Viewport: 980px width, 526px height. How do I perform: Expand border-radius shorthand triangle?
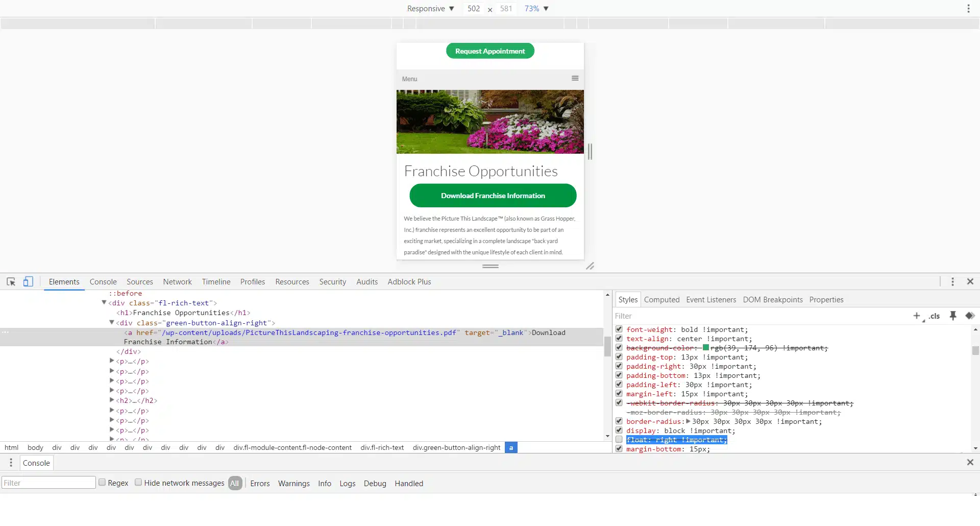688,421
